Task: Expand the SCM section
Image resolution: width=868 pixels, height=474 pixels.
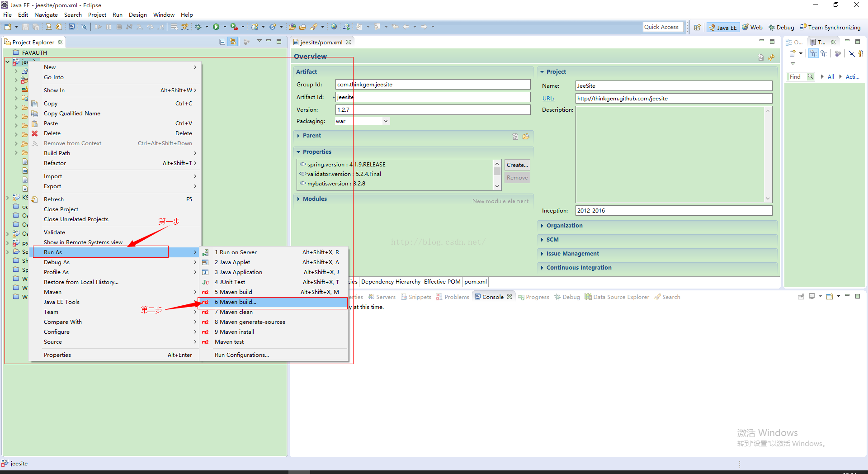Action: (542, 240)
